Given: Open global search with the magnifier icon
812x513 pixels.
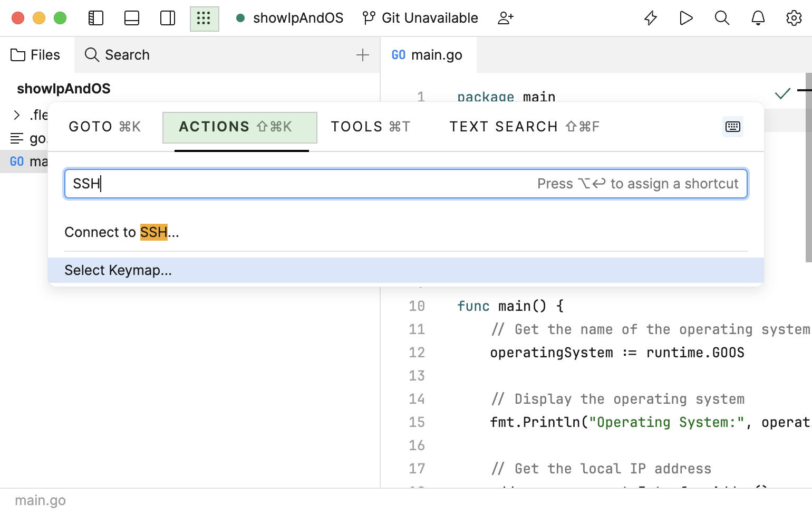Looking at the screenshot, I should [x=722, y=18].
